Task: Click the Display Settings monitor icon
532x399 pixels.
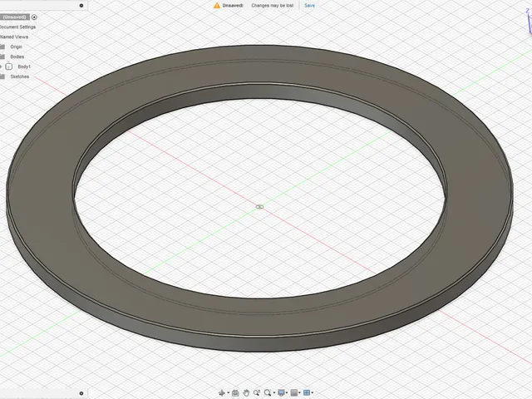Action: pyautogui.click(x=281, y=392)
